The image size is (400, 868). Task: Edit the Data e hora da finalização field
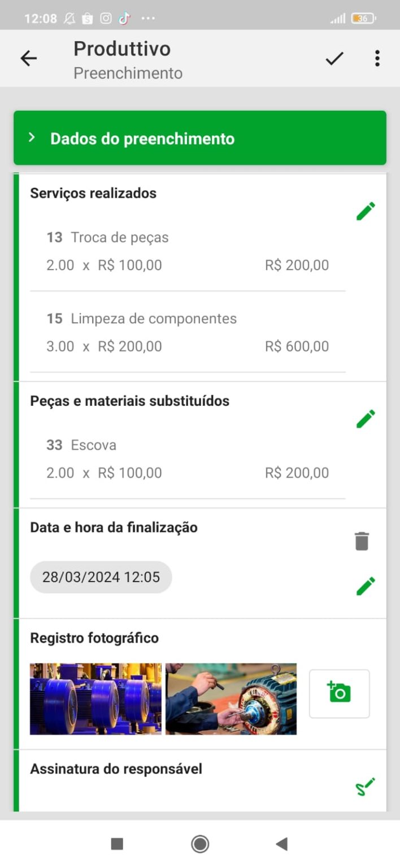[366, 586]
